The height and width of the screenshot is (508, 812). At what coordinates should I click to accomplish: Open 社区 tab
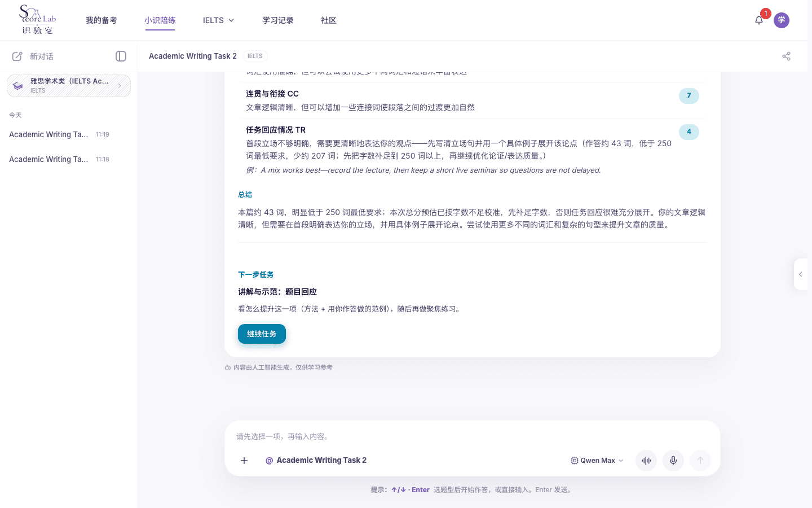click(329, 20)
